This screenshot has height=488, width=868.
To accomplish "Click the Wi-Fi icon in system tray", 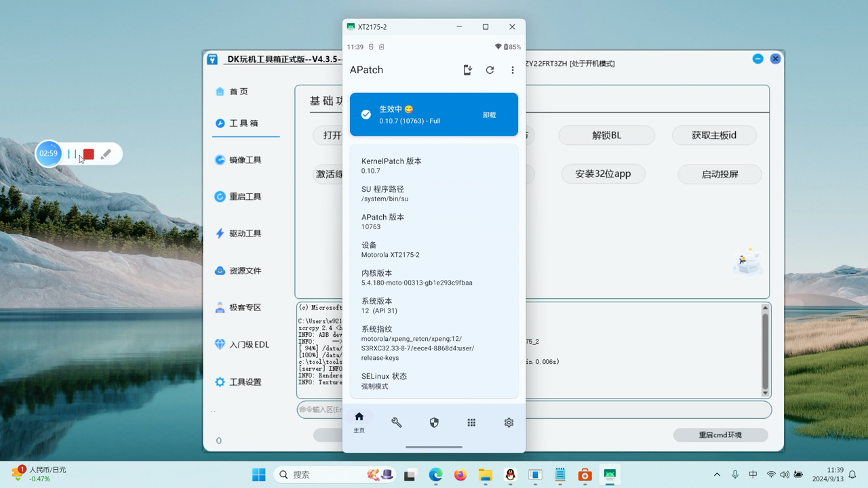I will click(x=771, y=474).
